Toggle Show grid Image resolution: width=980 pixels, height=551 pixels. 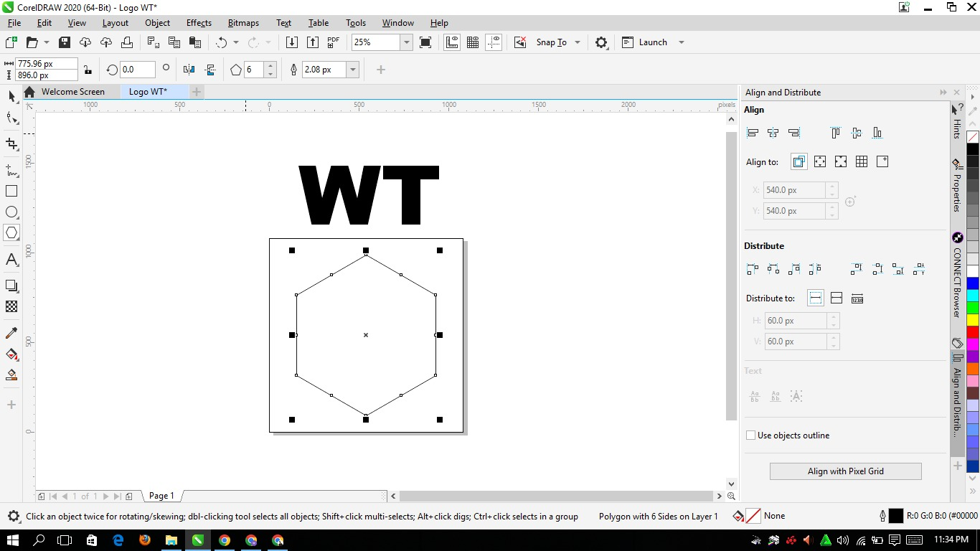click(x=473, y=42)
